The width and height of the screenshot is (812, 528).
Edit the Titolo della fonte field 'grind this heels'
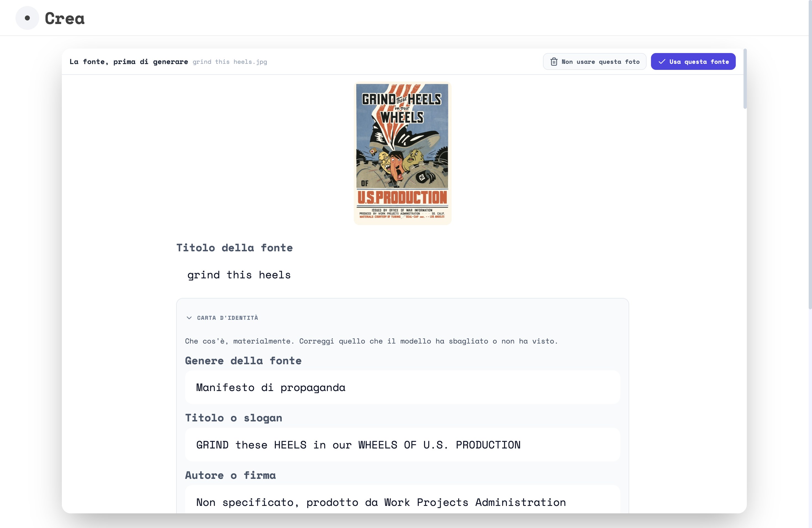coord(403,275)
